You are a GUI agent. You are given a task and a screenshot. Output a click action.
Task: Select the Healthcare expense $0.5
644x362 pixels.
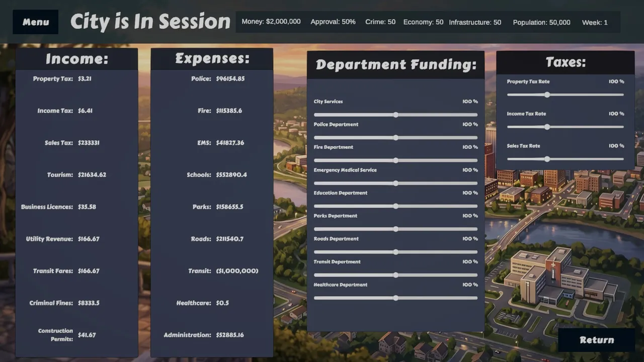[222, 303]
